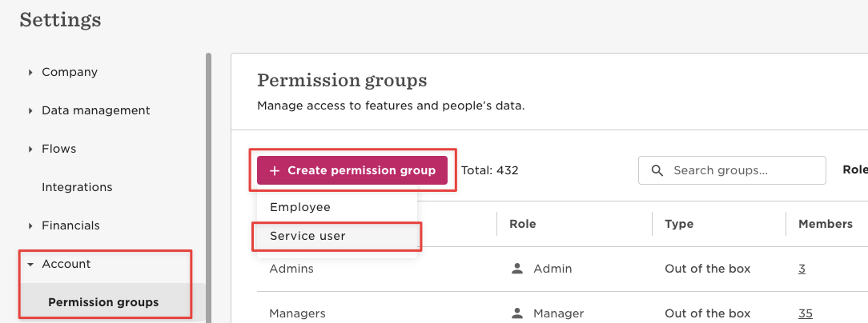Image resolution: width=868 pixels, height=323 pixels.
Task: Select Permission groups in the sidebar
Action: (x=103, y=302)
